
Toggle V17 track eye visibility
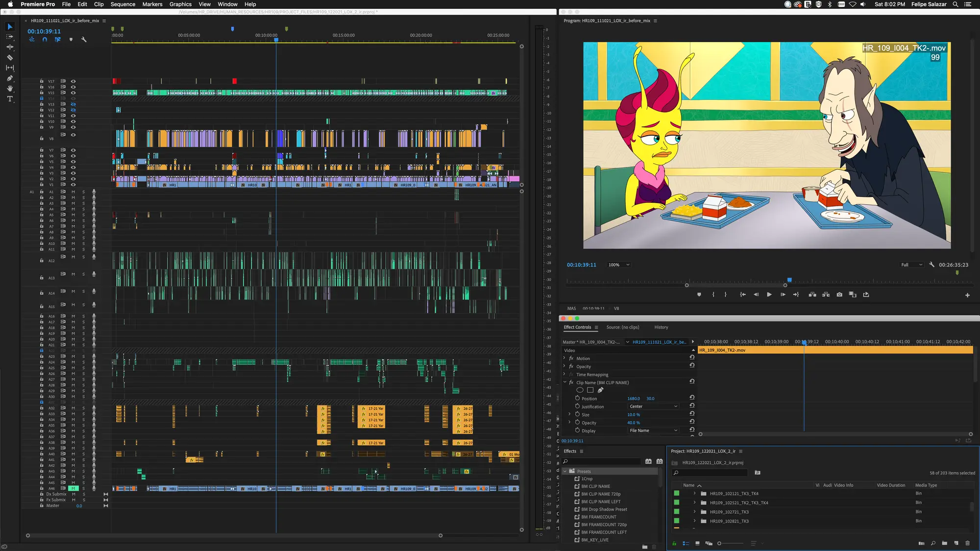point(73,81)
